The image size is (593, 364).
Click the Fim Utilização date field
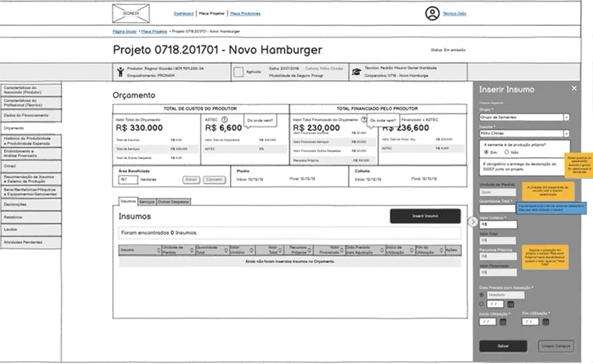coord(530,321)
